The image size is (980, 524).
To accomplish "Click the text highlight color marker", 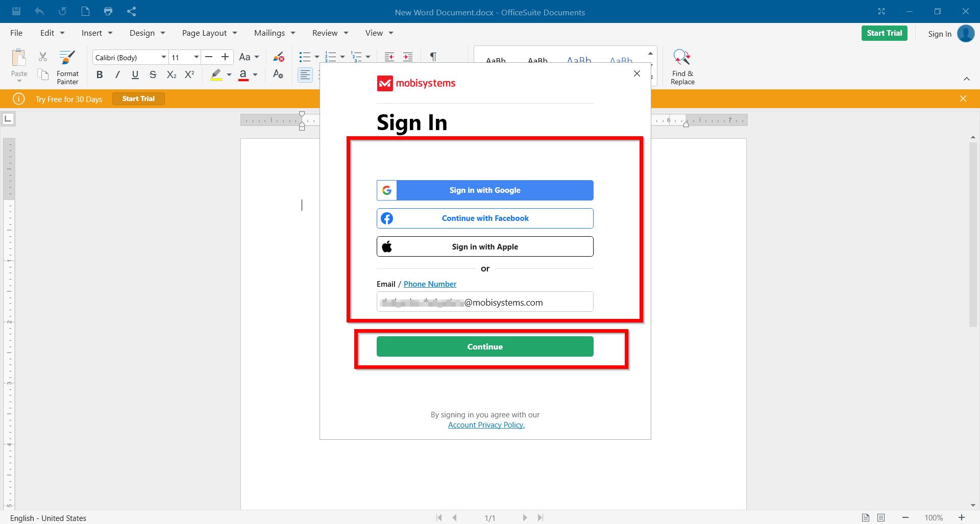I will click(x=216, y=75).
